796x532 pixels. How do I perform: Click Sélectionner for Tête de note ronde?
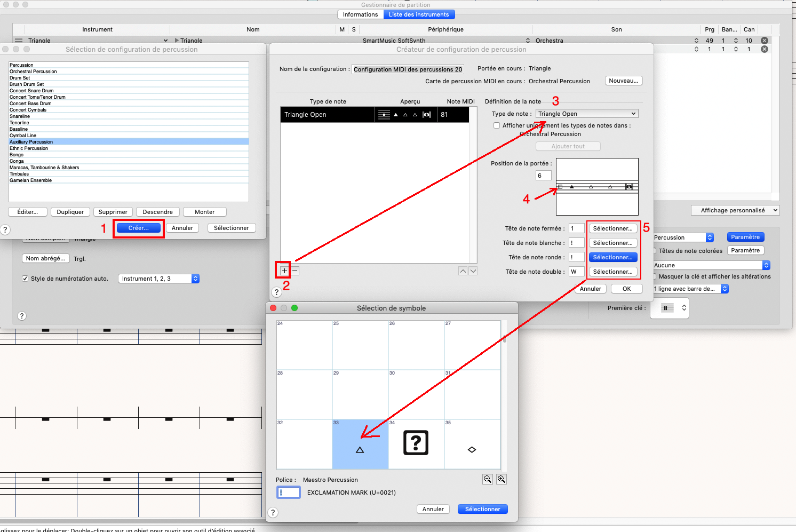pos(613,257)
